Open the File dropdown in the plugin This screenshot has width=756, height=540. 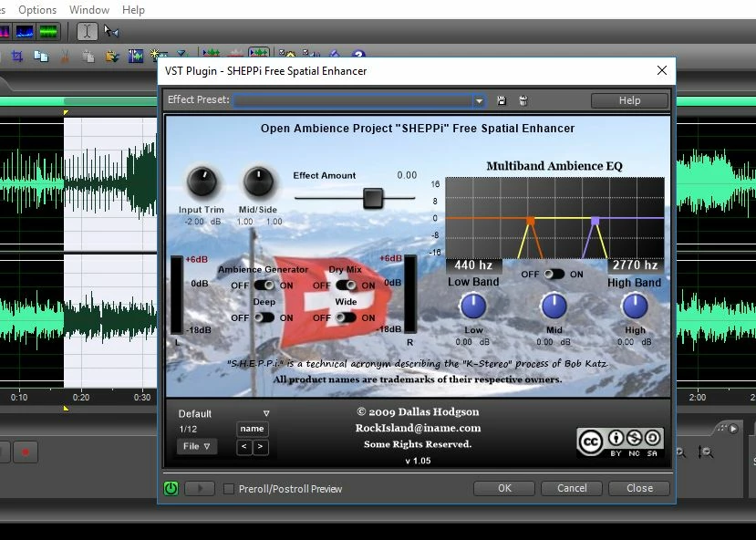pos(196,446)
